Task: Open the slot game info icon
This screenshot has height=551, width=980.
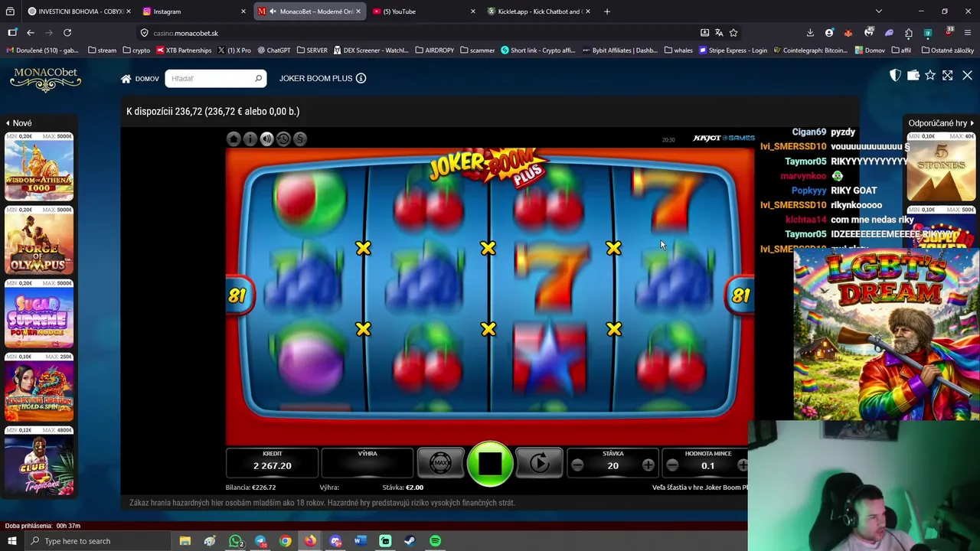Action: tap(250, 139)
